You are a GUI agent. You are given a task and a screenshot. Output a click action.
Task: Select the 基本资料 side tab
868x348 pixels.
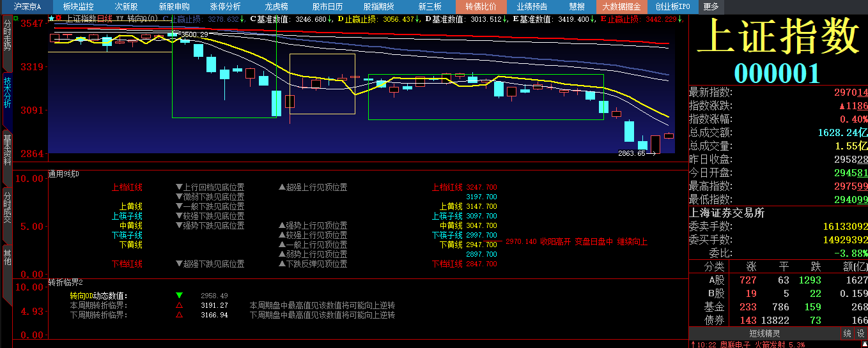[x=7, y=149]
